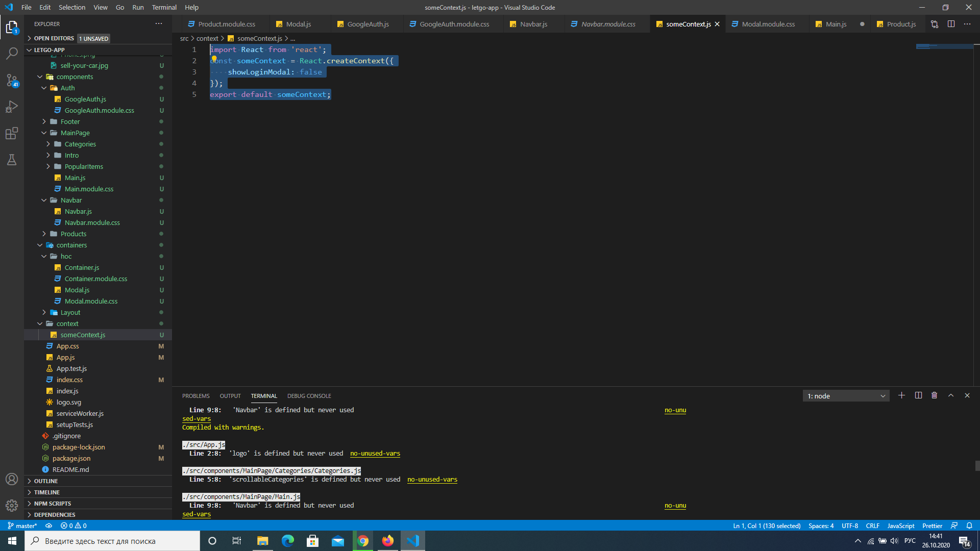Click the master branch status button
This screenshot has height=551, width=980.
(22, 525)
